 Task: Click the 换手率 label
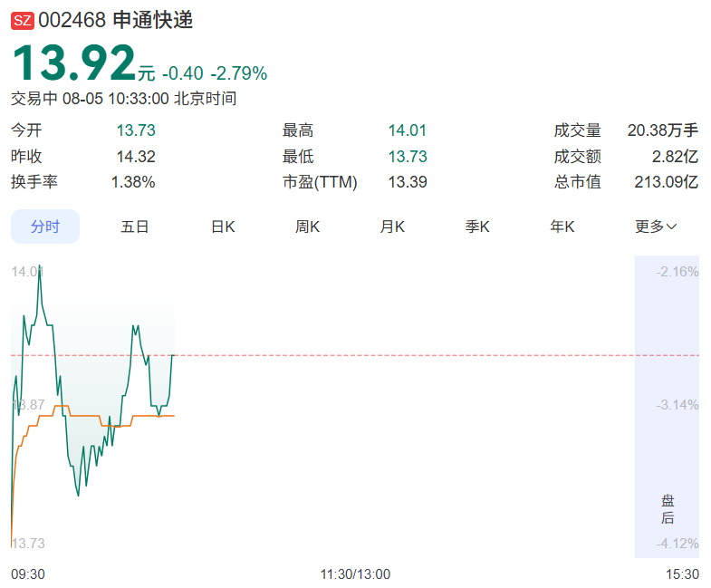click(x=34, y=182)
